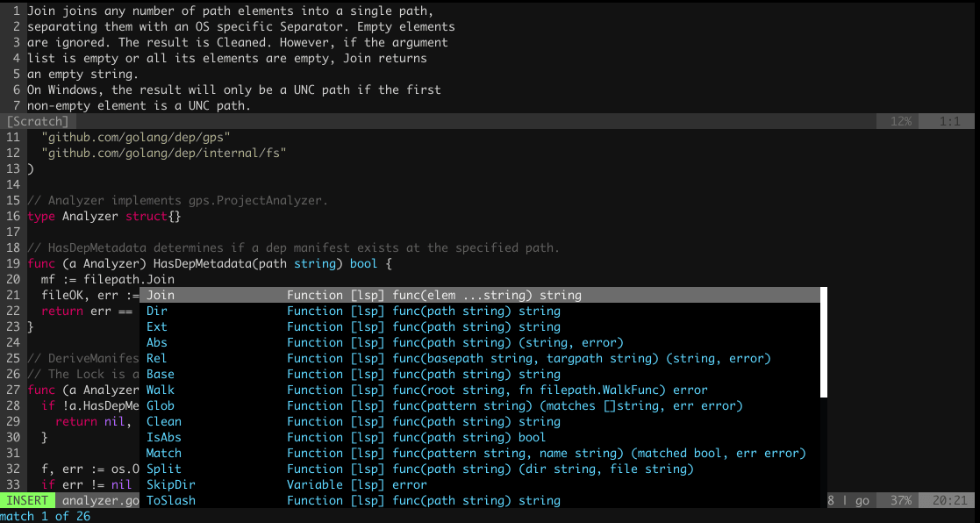Choose ToSlash from the completion popup
This screenshot has height=523, width=980.
tap(171, 501)
